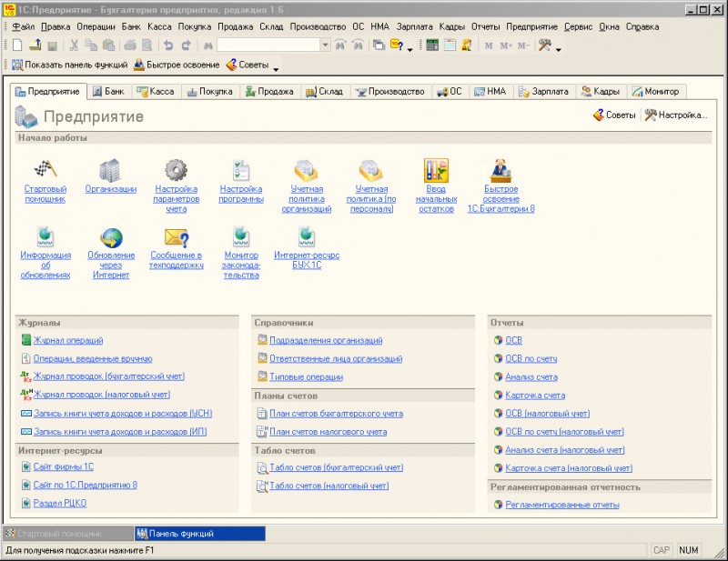
Task: Open Операции, введенные вручную link
Action: (93, 358)
